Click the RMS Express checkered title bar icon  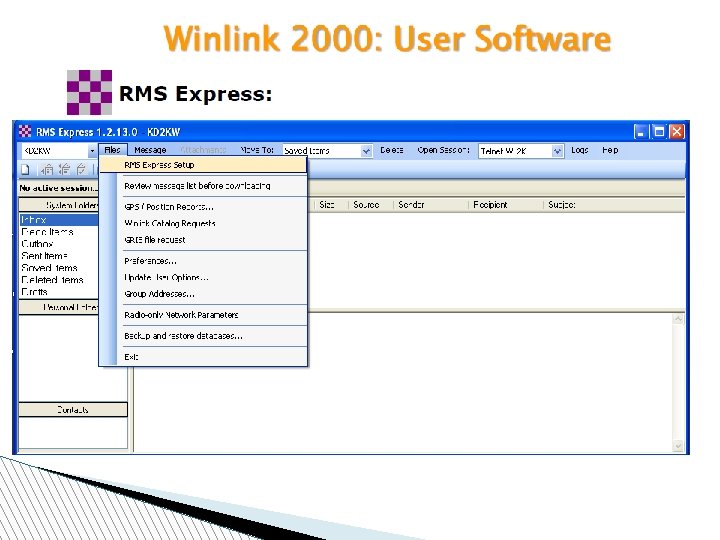(25, 132)
